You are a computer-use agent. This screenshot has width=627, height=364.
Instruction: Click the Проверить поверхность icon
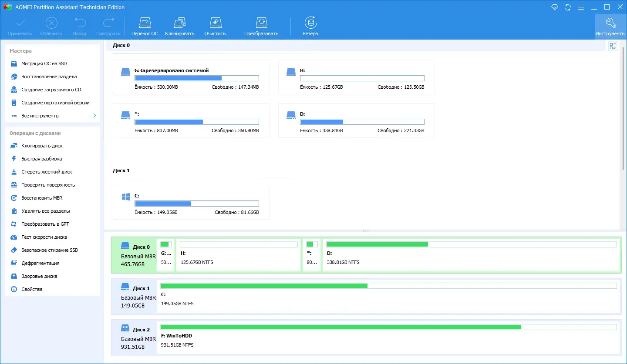13,185
